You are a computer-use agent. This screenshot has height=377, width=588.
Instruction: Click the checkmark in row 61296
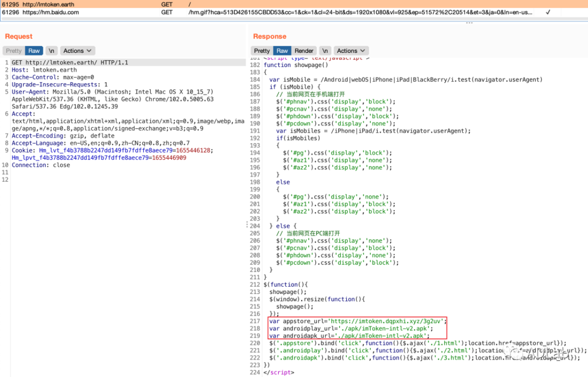pyautogui.click(x=548, y=12)
